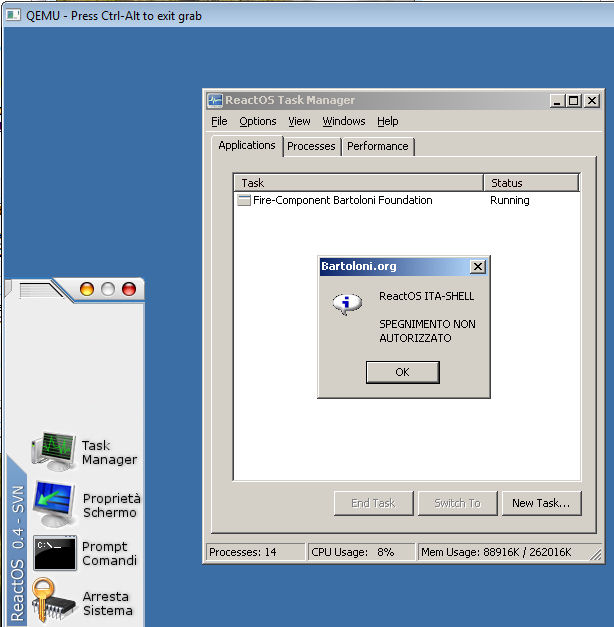Maximize the ReactOS Task Manager window
The image size is (614, 627).
pyautogui.click(x=573, y=101)
